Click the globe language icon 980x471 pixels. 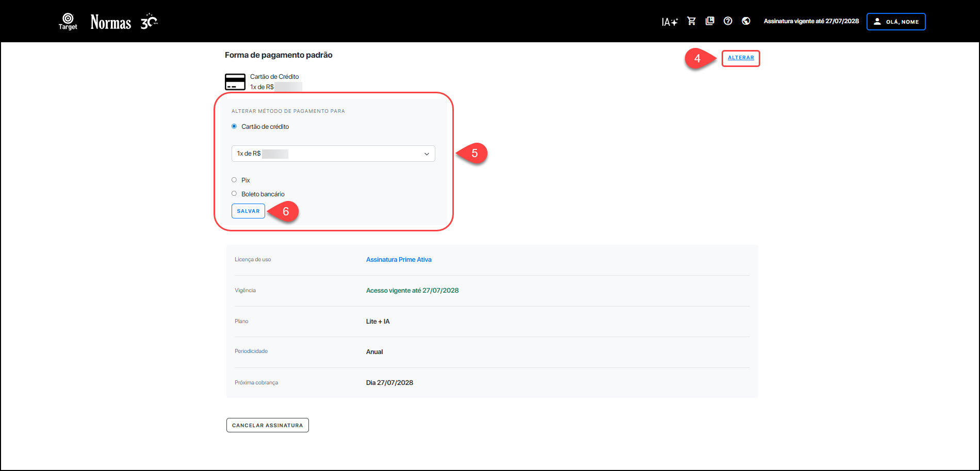(x=746, y=21)
